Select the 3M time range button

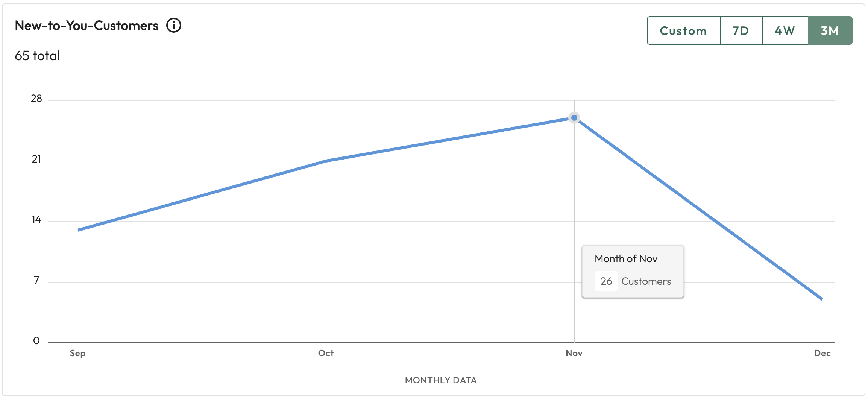point(830,31)
